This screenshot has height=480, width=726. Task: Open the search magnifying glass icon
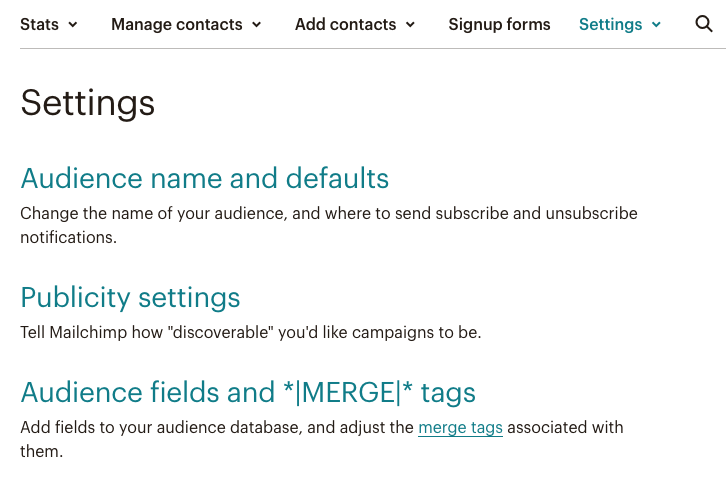coord(703,24)
